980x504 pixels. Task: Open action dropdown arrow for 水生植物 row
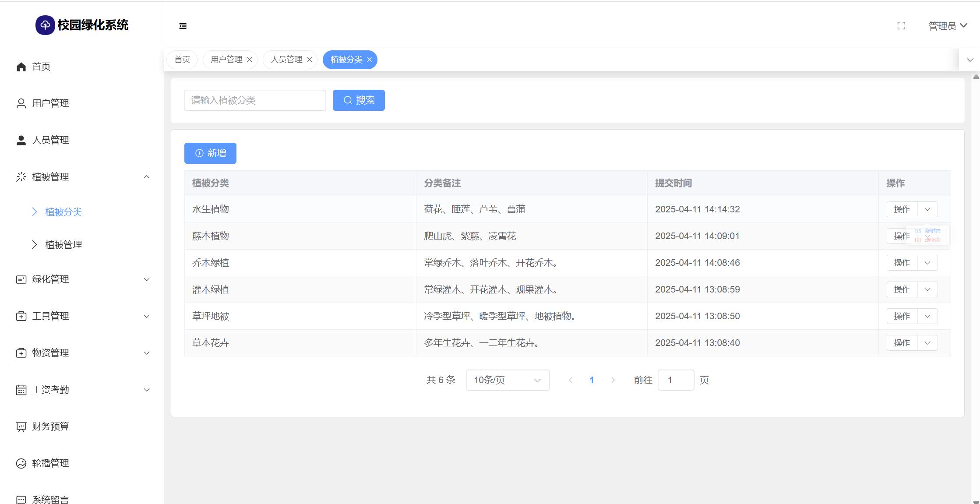[x=927, y=209]
